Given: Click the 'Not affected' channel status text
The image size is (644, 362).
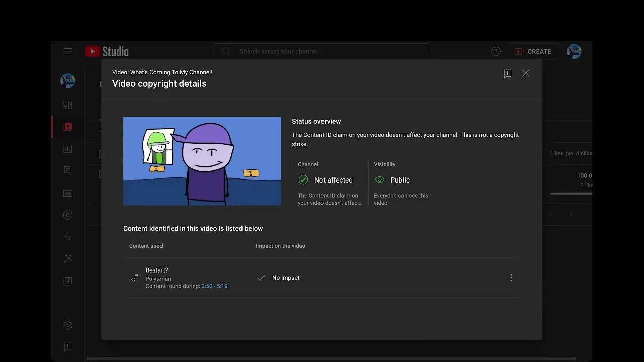Looking at the screenshot, I should pos(334,180).
